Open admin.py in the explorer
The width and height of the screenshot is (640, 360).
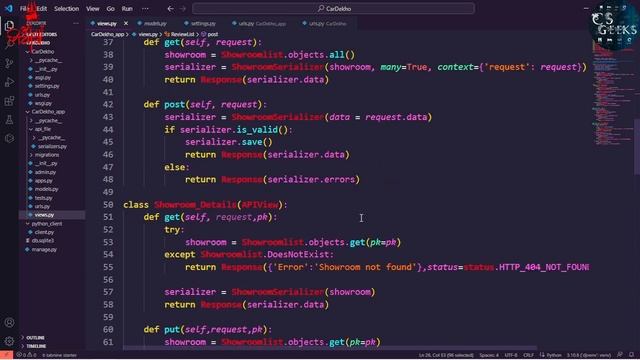pos(42,172)
